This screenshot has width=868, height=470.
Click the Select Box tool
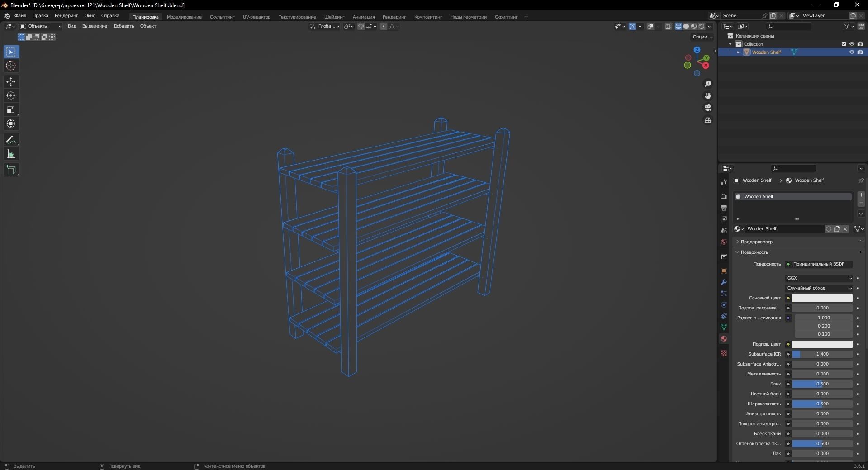pyautogui.click(x=11, y=52)
